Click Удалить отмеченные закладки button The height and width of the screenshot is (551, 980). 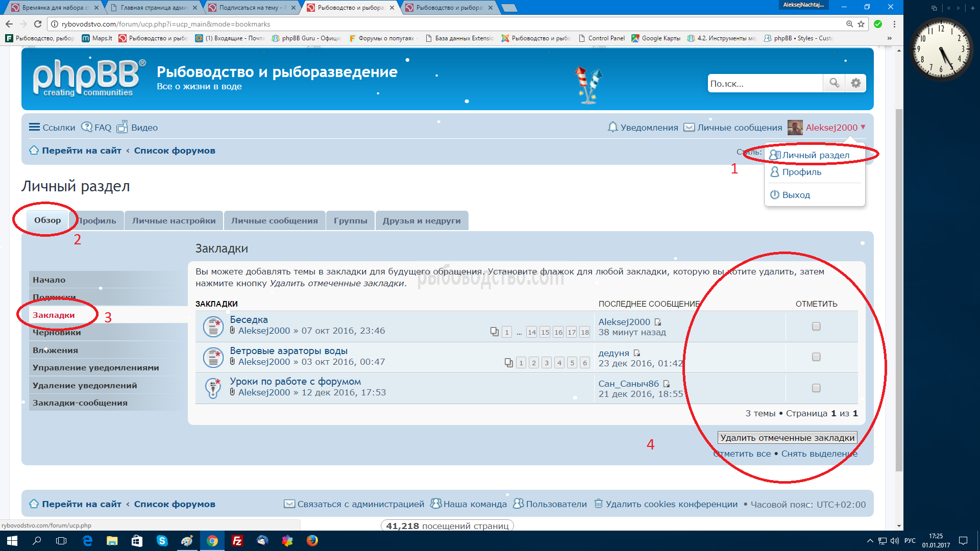(787, 438)
